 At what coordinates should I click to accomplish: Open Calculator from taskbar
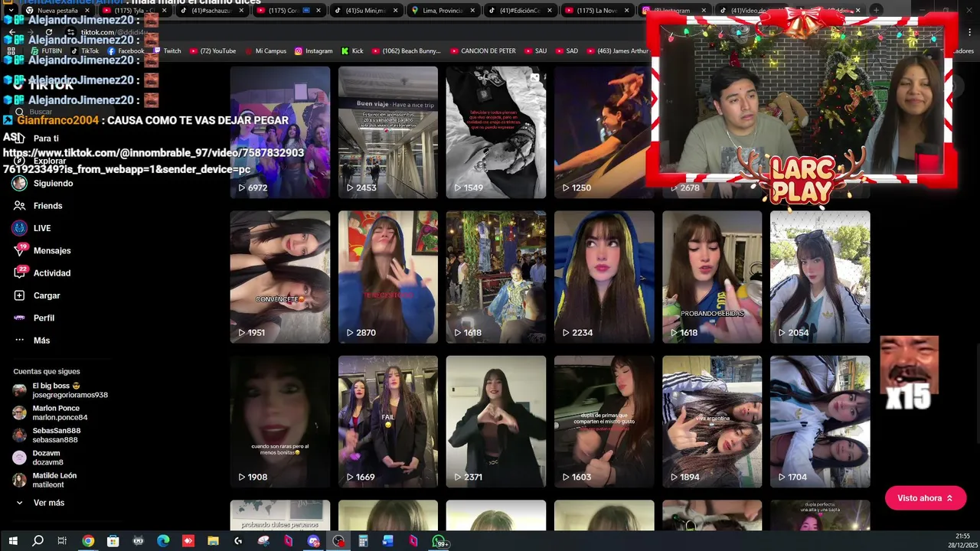[x=363, y=541]
